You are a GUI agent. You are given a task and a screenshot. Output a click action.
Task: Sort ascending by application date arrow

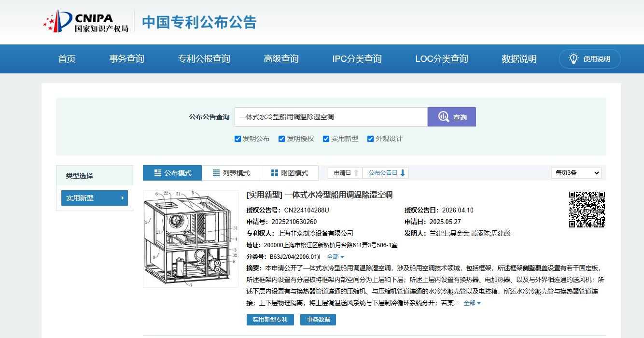tap(356, 173)
